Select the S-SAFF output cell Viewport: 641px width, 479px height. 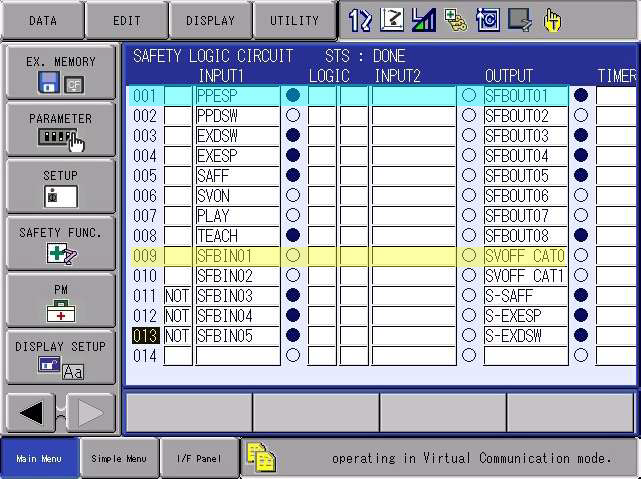tap(526, 295)
